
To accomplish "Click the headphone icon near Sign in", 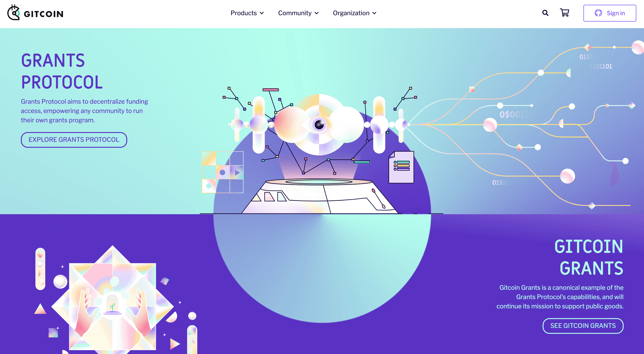I will tap(598, 13).
